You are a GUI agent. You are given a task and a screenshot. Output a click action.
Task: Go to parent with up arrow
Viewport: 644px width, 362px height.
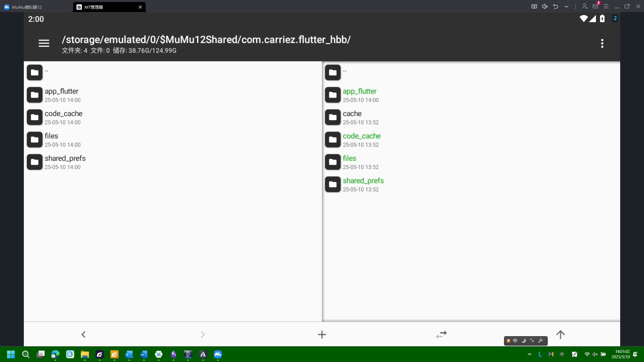coord(560,334)
